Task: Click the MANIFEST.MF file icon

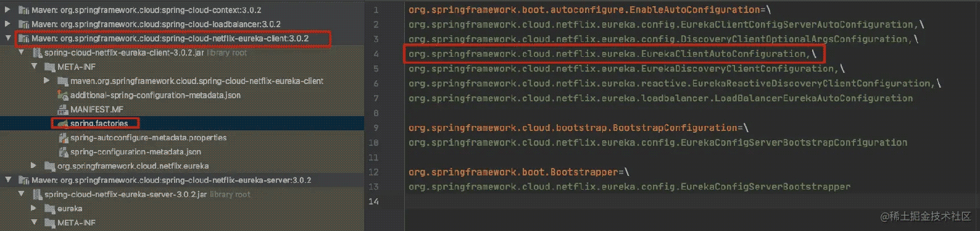Action: click(63, 109)
